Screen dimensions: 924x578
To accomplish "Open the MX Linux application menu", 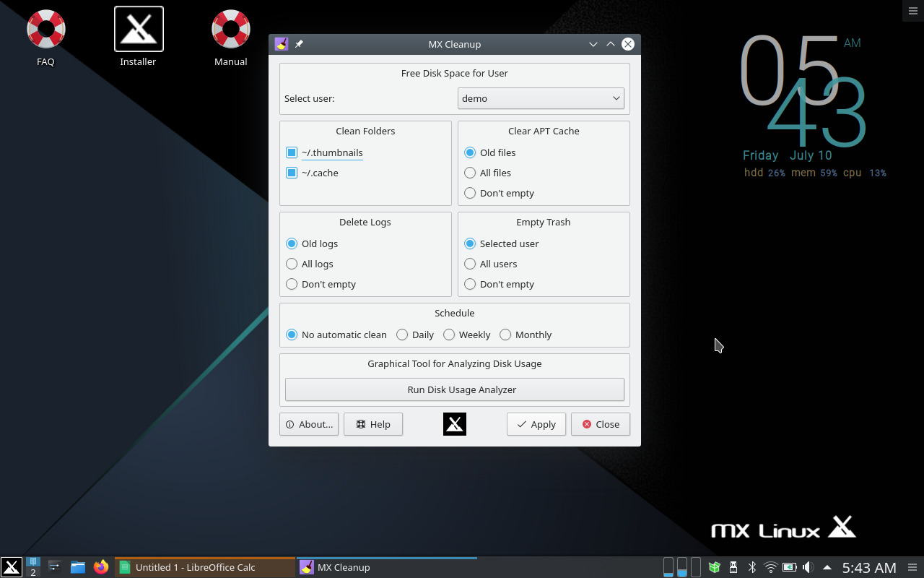I will click(11, 567).
